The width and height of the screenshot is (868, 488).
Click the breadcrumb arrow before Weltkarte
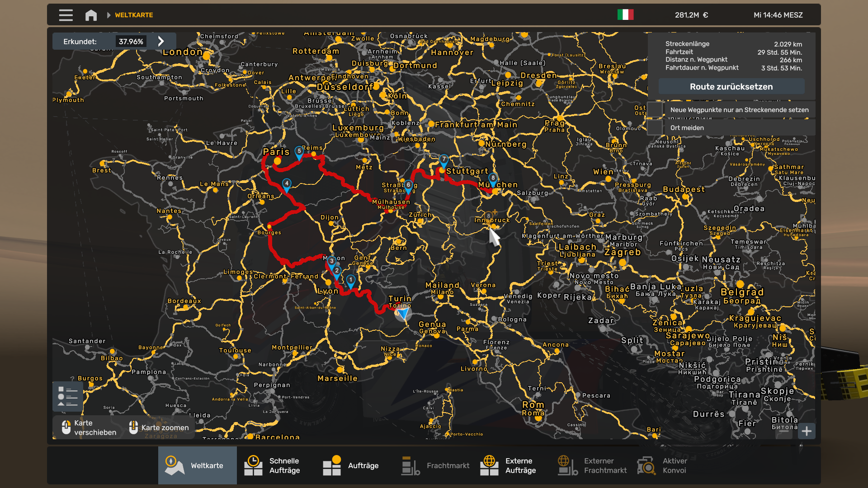pyautogui.click(x=108, y=15)
